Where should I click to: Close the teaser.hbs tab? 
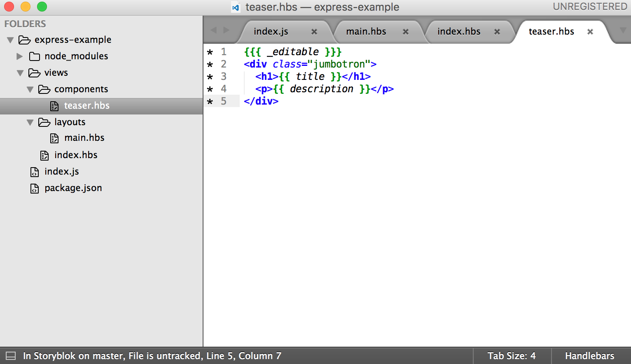[x=590, y=32]
